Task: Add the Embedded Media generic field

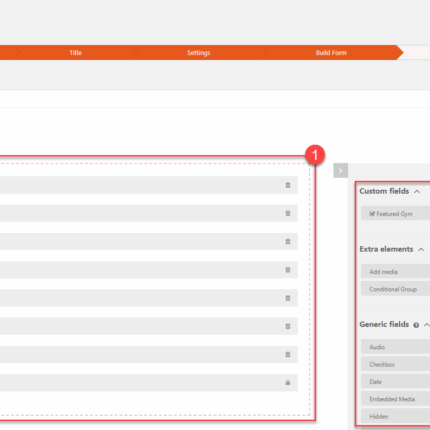Action: pos(395,399)
